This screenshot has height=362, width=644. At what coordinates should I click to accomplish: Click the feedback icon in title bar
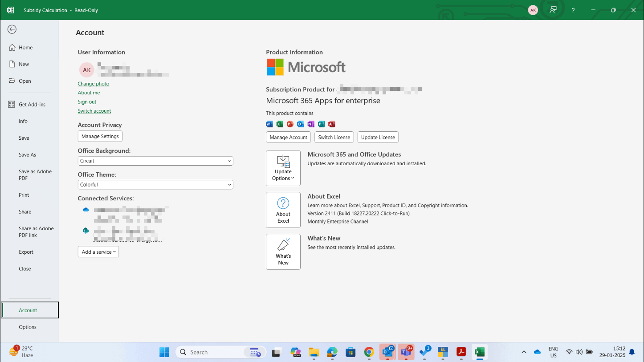click(553, 10)
